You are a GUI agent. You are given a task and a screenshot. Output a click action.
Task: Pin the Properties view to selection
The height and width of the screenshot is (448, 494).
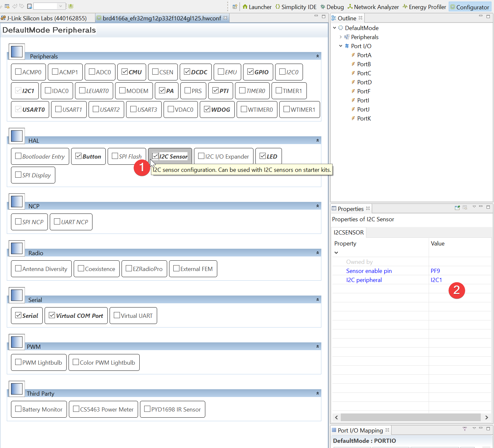(457, 208)
